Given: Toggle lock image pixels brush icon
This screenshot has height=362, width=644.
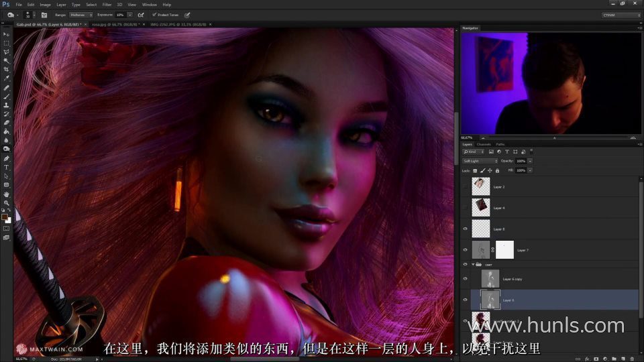Looking at the screenshot, I should coord(482,170).
